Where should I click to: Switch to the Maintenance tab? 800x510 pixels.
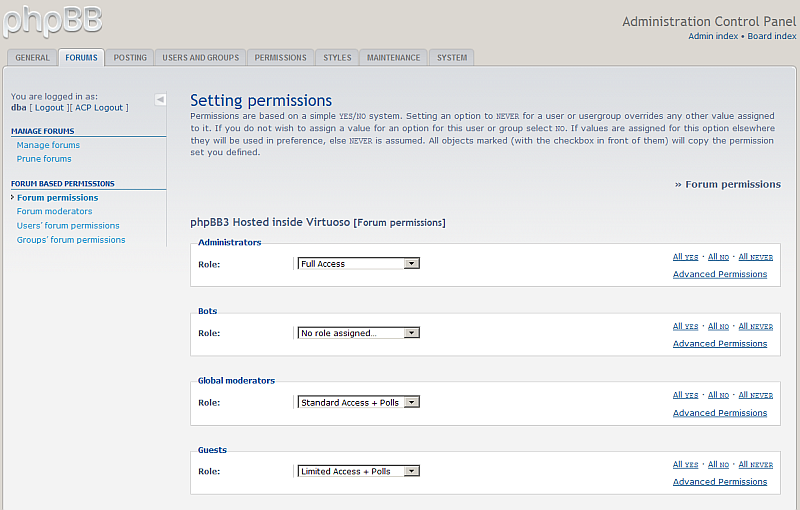393,58
